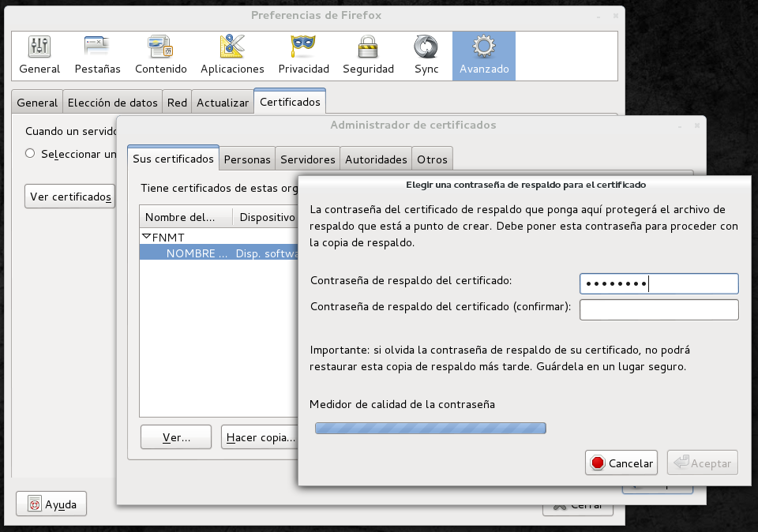Select the Certificados tab
Screen dimensions: 758x532
point(290,102)
